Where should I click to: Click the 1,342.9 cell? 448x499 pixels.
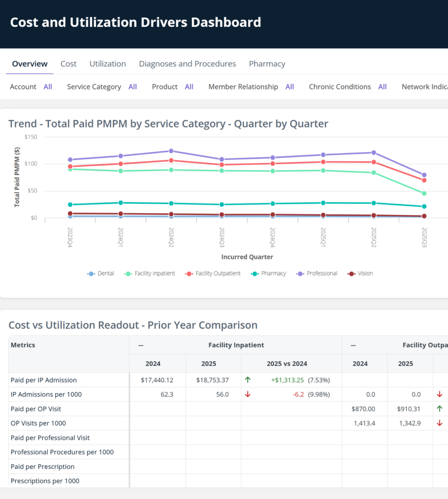point(410,423)
